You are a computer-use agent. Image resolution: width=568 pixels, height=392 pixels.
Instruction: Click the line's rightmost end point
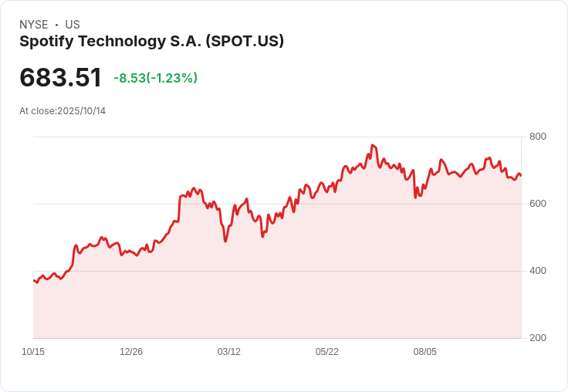(x=521, y=176)
